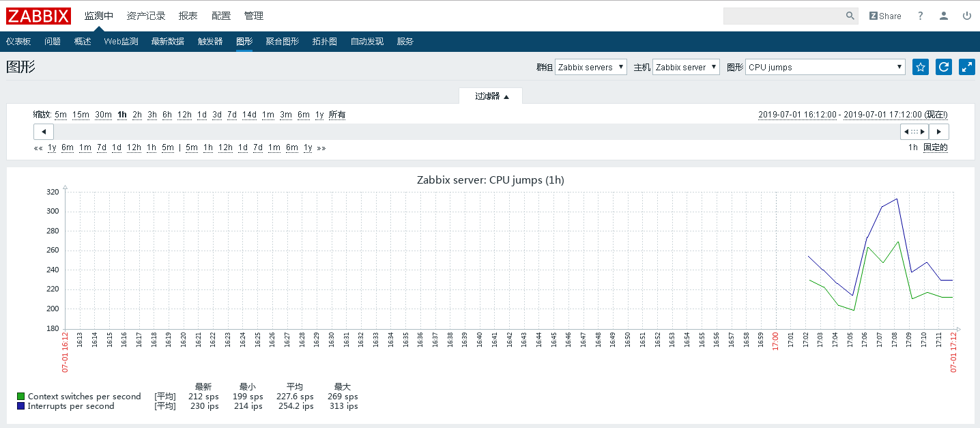Open the 图形 CPU jumps dropdown

point(825,67)
